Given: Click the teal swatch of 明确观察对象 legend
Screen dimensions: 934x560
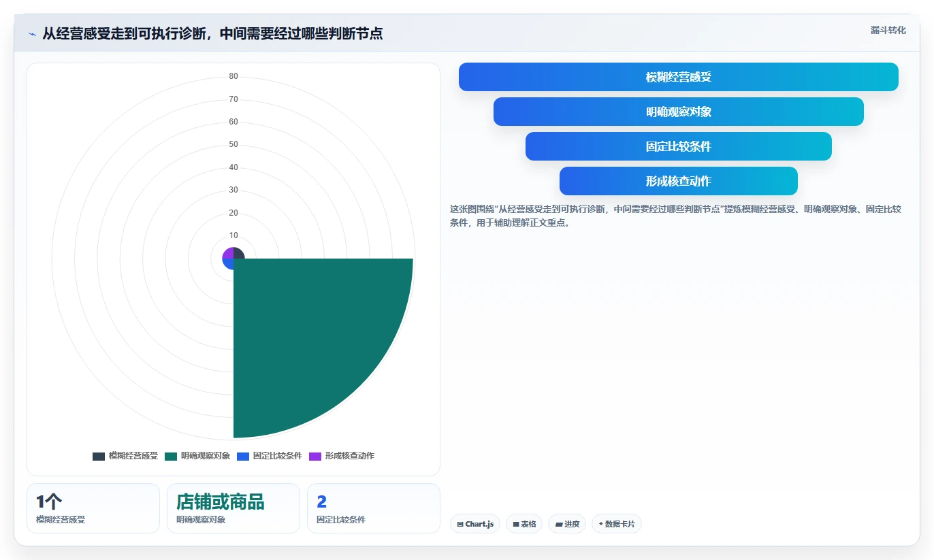Looking at the screenshot, I should pos(171,456).
